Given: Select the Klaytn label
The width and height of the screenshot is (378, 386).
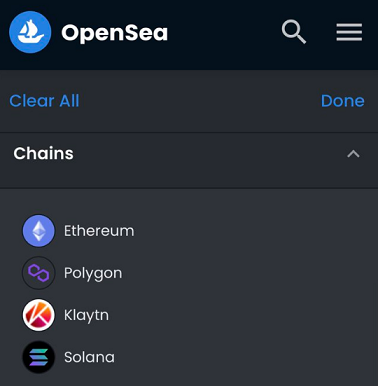Looking at the screenshot, I should click(86, 315).
